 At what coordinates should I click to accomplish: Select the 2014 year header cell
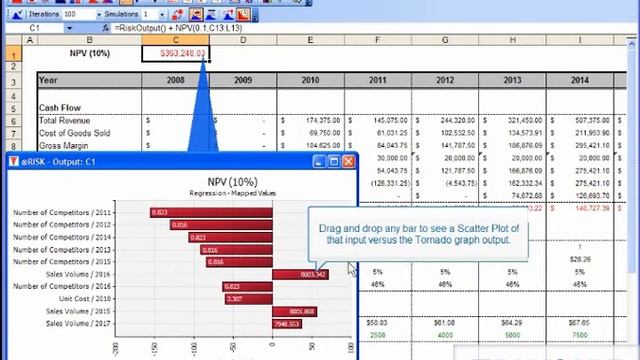pyautogui.click(x=580, y=80)
